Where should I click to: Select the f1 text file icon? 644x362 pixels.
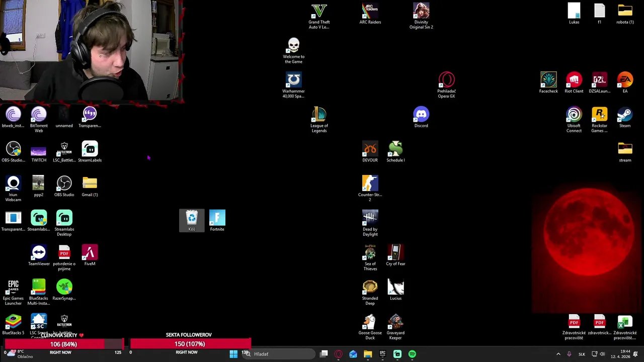pos(599,14)
